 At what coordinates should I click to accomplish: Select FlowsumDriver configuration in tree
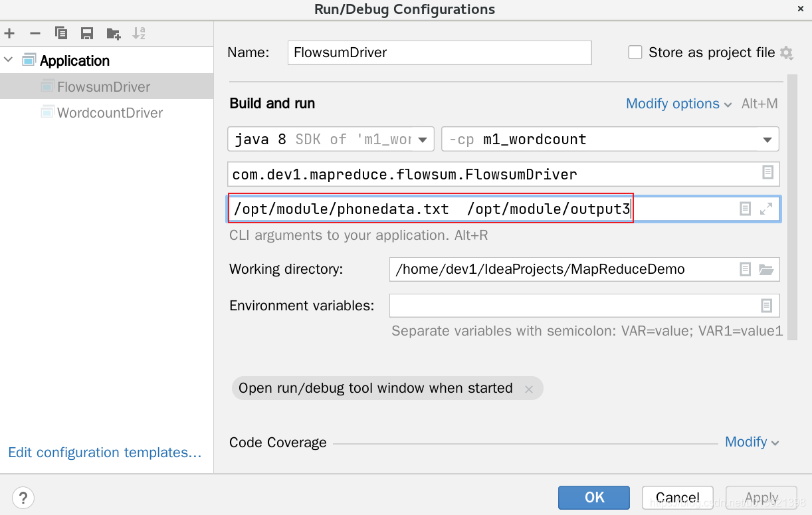point(106,86)
